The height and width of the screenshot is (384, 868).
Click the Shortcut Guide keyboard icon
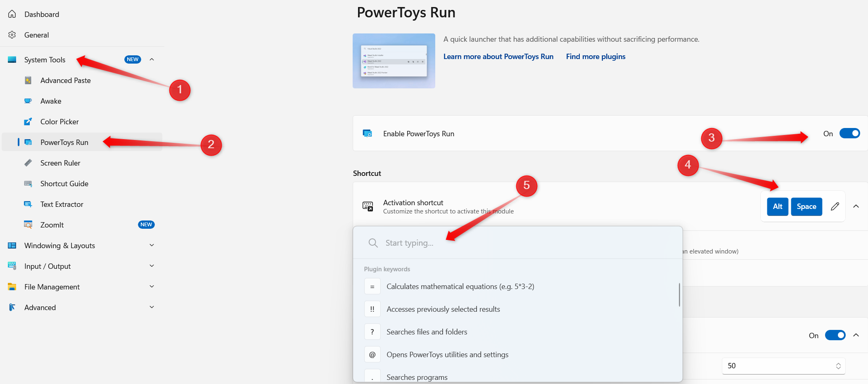(x=28, y=184)
